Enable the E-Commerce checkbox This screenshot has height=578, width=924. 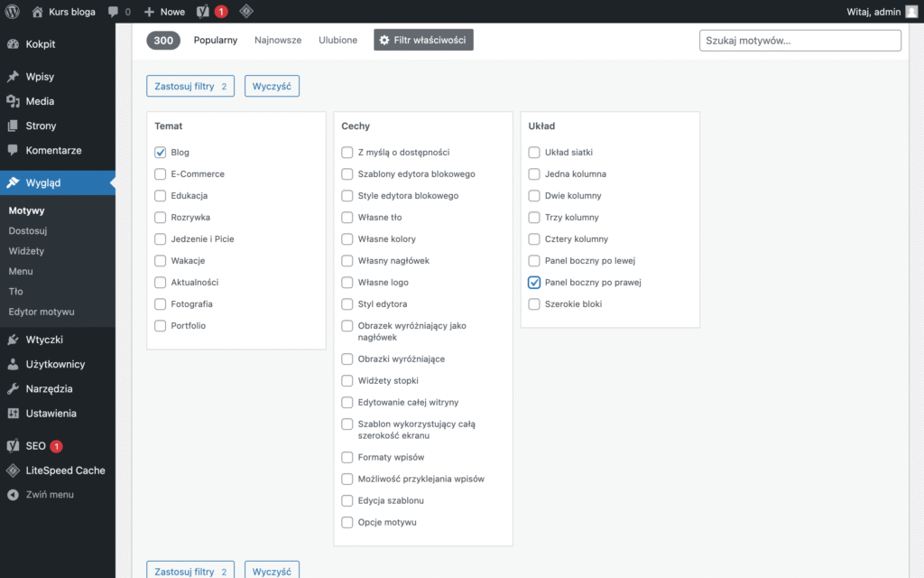161,174
